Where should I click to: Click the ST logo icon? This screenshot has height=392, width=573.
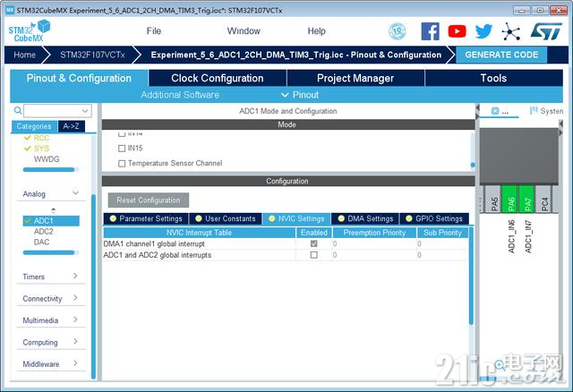point(546,31)
